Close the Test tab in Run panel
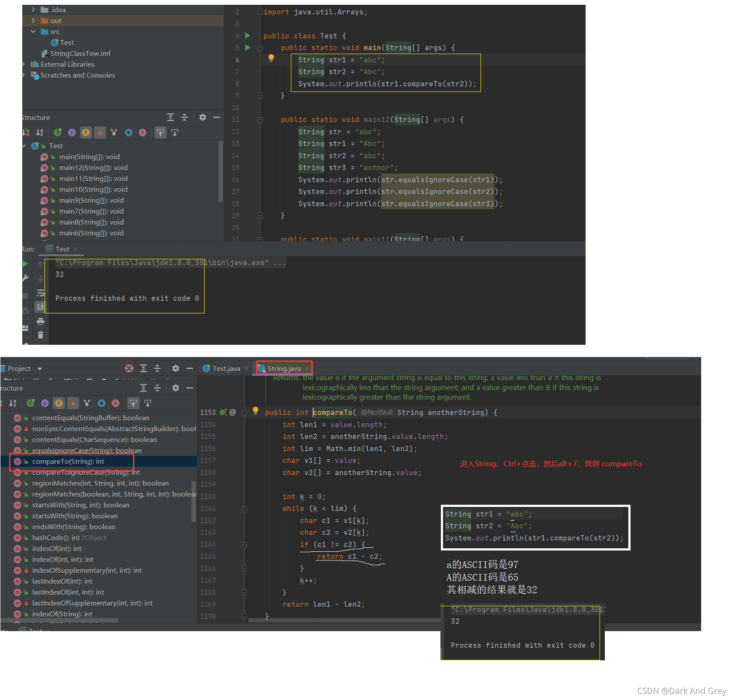Viewport: 733px width, 700px height. 75,249
